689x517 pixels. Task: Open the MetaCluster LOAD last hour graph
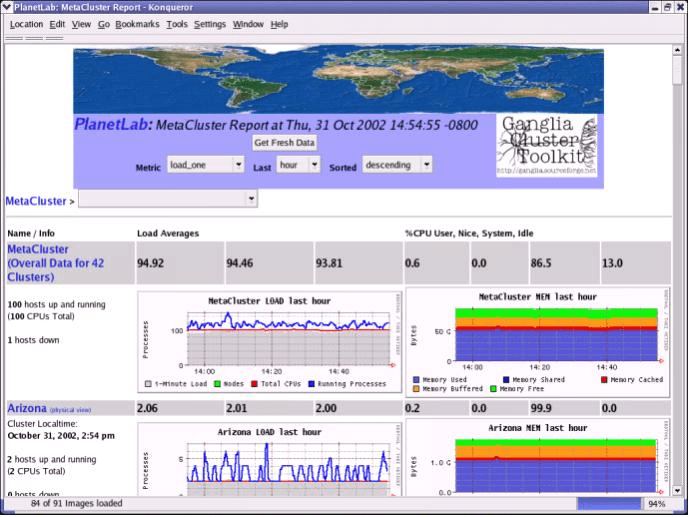(x=269, y=342)
